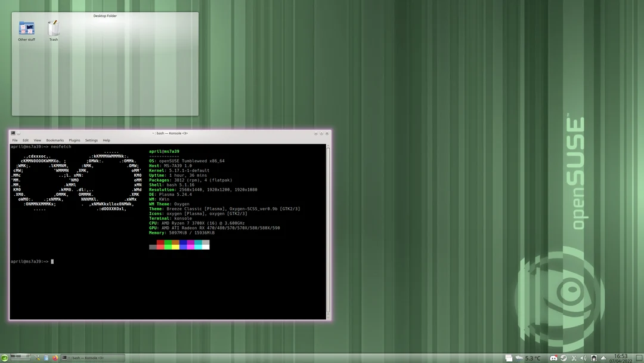
Task: Open Steam from the system tray
Action: (564, 358)
